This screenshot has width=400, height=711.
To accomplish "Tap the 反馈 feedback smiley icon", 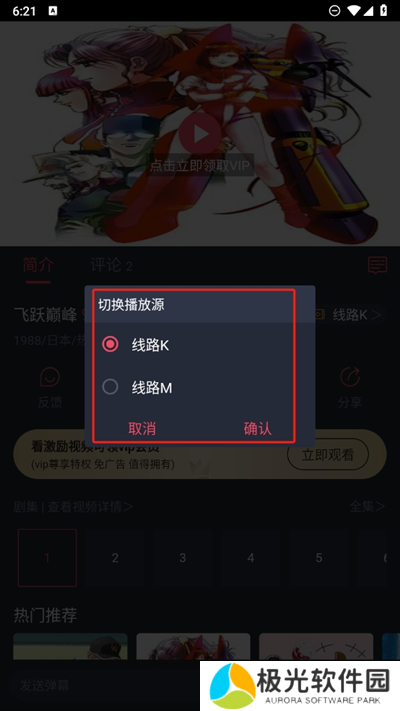I will (x=50, y=377).
